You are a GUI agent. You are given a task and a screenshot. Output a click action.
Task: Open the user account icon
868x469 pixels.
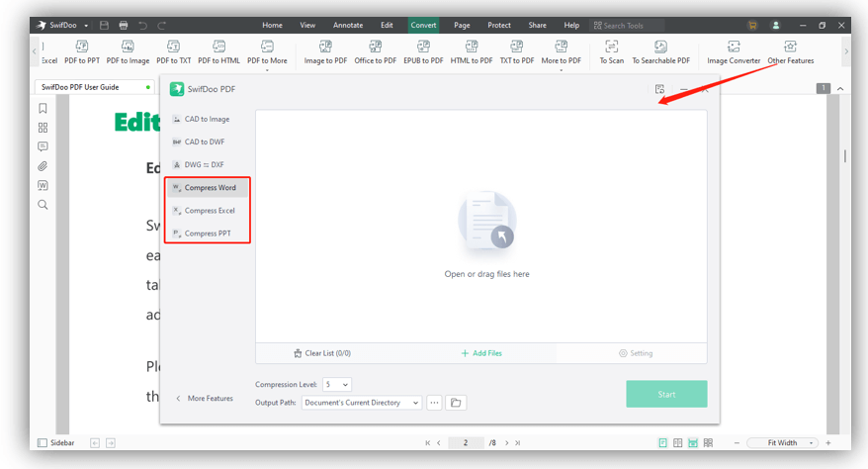pos(775,26)
